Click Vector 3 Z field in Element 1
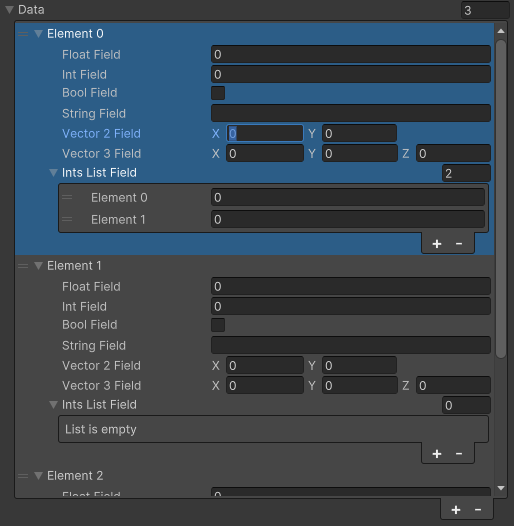This screenshot has height=526, width=514. pos(453,385)
